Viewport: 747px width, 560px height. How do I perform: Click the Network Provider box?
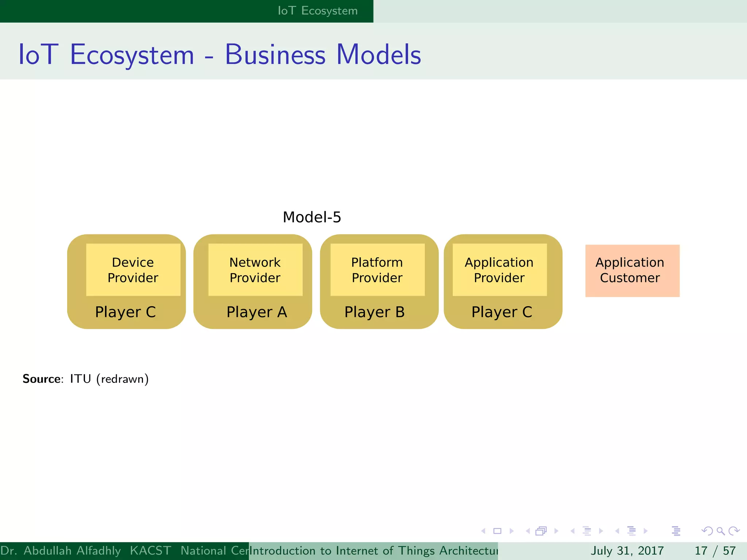pos(255,270)
